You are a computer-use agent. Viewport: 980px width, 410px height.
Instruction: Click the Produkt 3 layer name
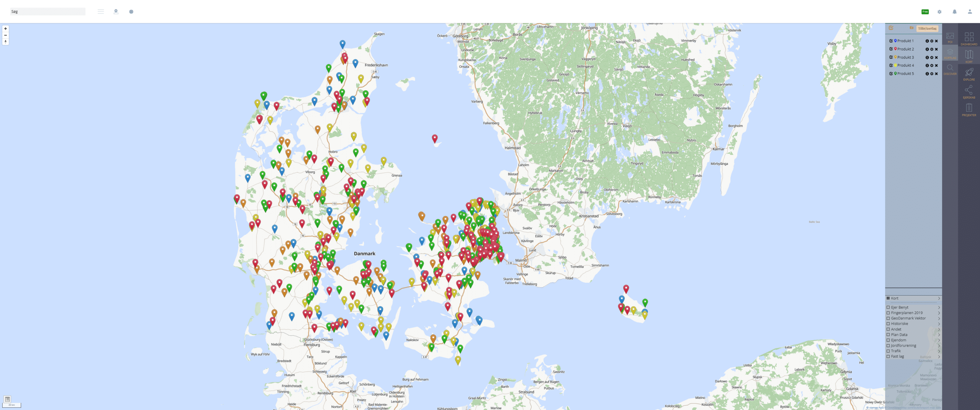coord(905,57)
